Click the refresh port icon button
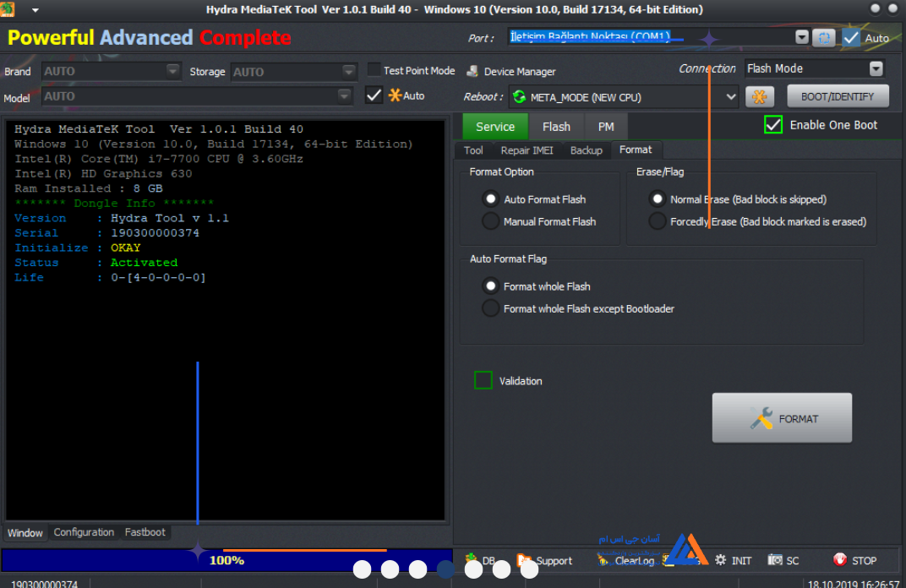The width and height of the screenshot is (906, 588). point(824,38)
